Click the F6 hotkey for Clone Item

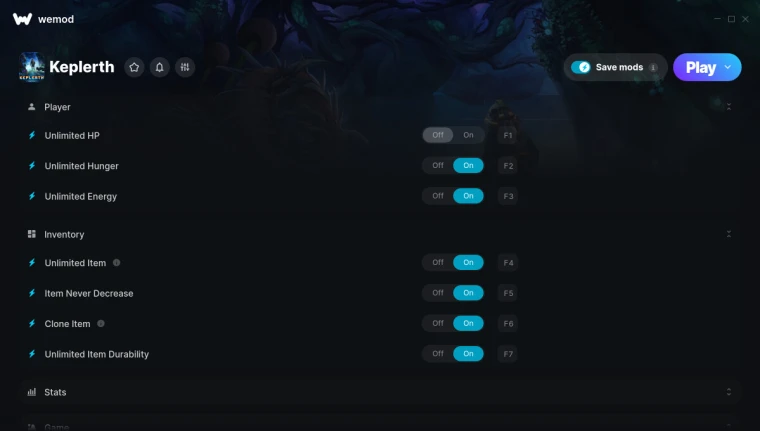coord(508,323)
